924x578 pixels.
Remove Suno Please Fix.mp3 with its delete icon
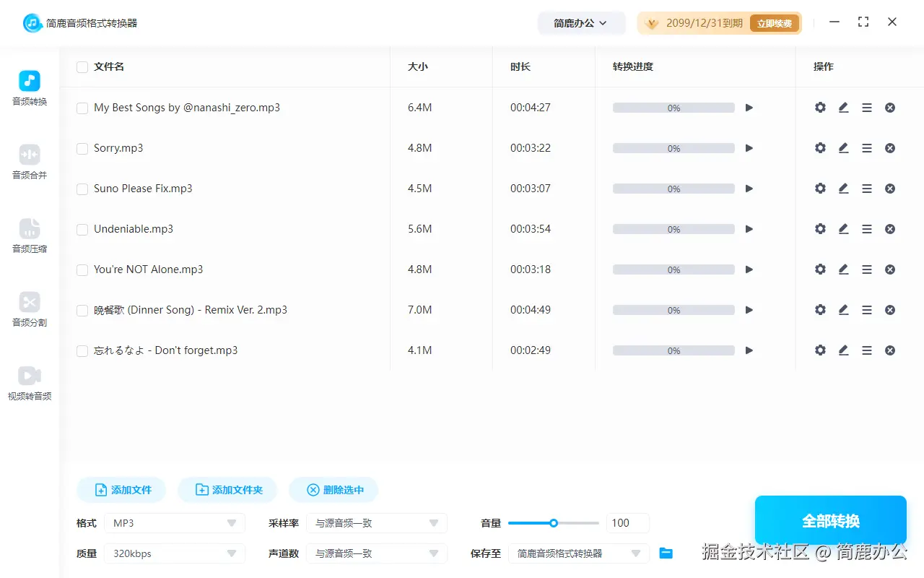point(889,188)
